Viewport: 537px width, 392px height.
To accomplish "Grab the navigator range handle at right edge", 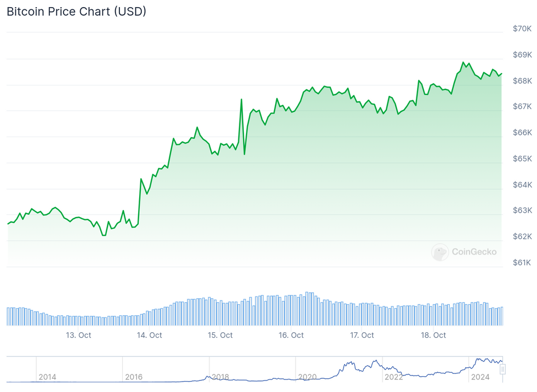I will coord(502,370).
